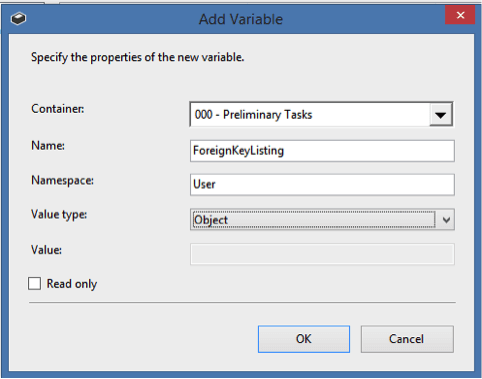The height and width of the screenshot is (379, 482).
Task: Click the 'Add Variable' title bar text
Action: coord(241,19)
